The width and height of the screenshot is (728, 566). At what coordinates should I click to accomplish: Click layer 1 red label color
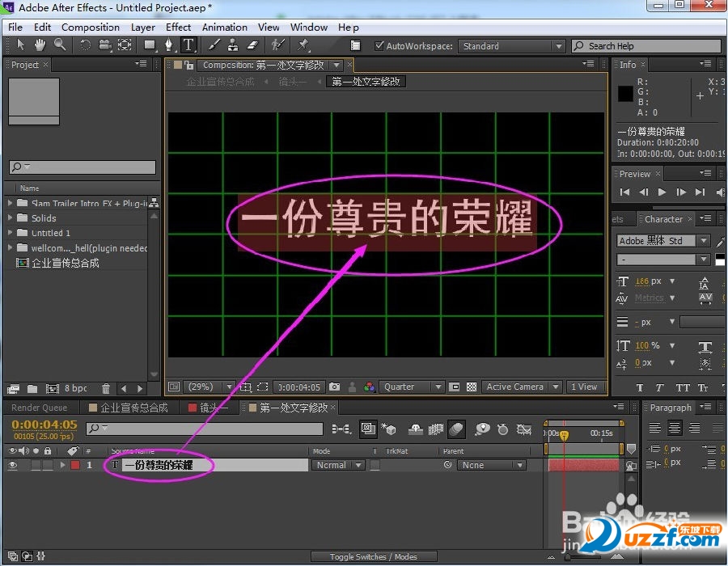point(74,465)
